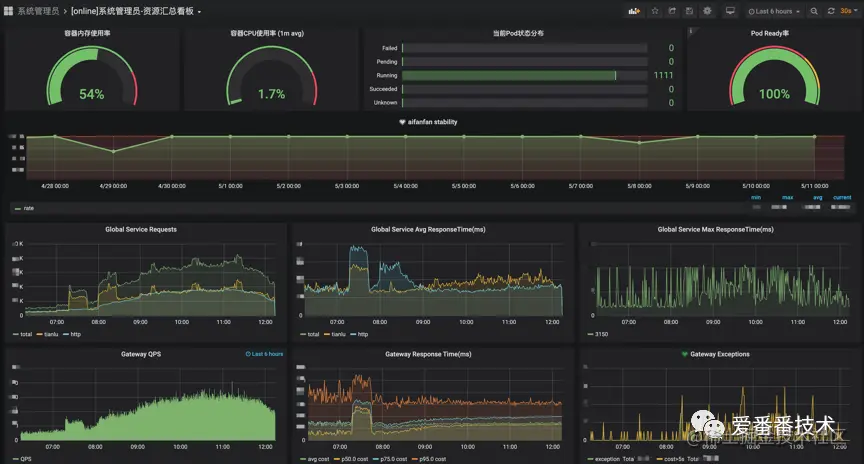Open the 30s refresh interval dropdown
Screen dimensions: 864x464
pos(849,11)
